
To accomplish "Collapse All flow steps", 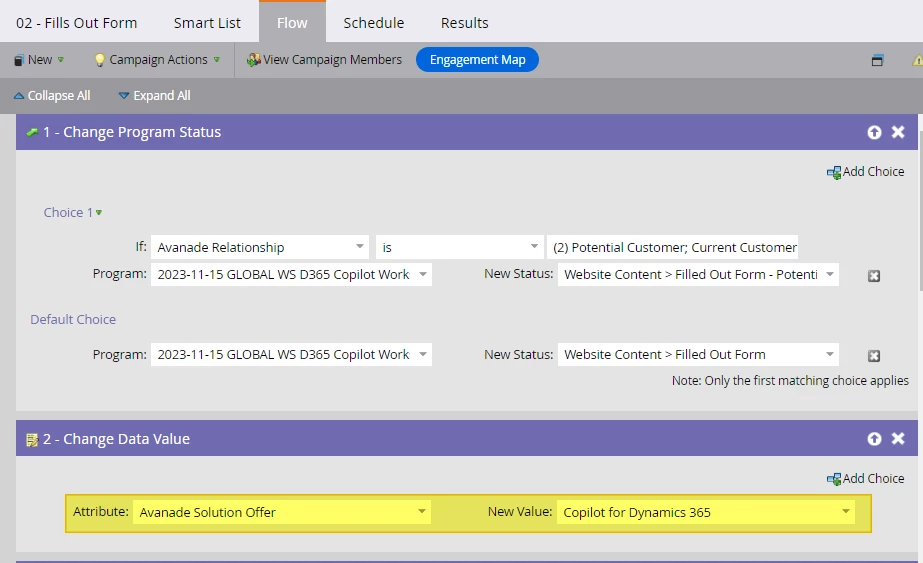I will click(52, 95).
